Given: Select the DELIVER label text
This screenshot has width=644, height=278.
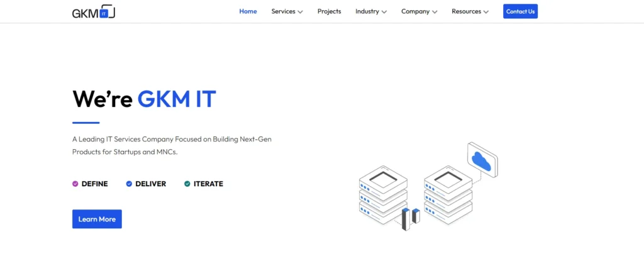Looking at the screenshot, I should [151, 184].
